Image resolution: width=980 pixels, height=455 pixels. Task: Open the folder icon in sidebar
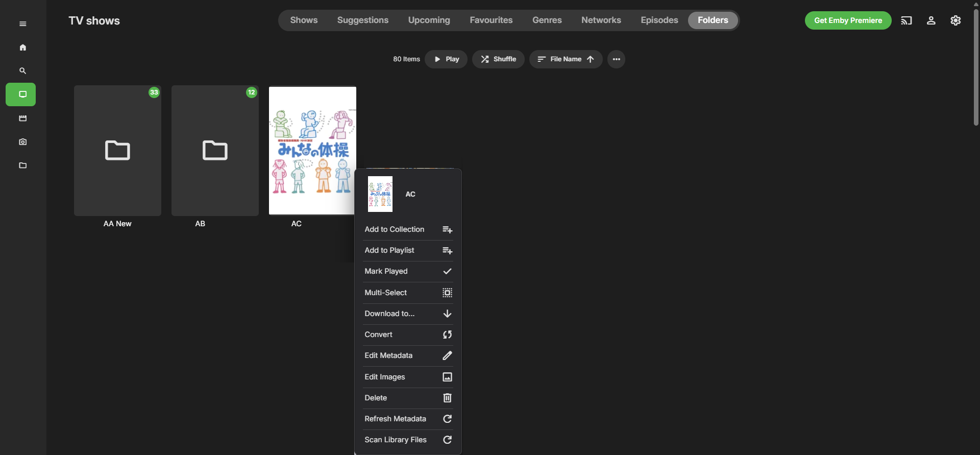pyautogui.click(x=22, y=165)
